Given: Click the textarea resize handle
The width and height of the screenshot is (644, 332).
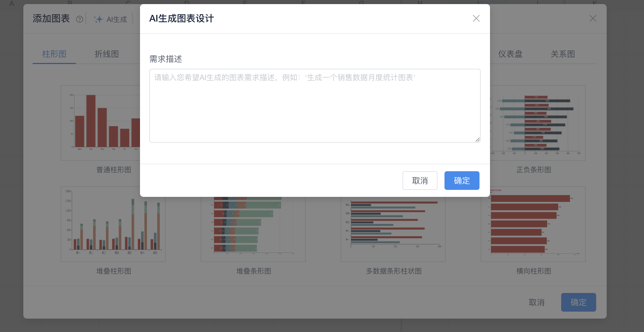Looking at the screenshot, I should tap(477, 140).
